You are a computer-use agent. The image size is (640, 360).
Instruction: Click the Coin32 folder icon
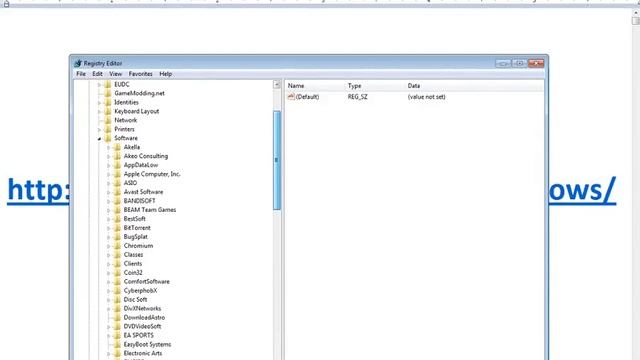pyautogui.click(x=117, y=273)
